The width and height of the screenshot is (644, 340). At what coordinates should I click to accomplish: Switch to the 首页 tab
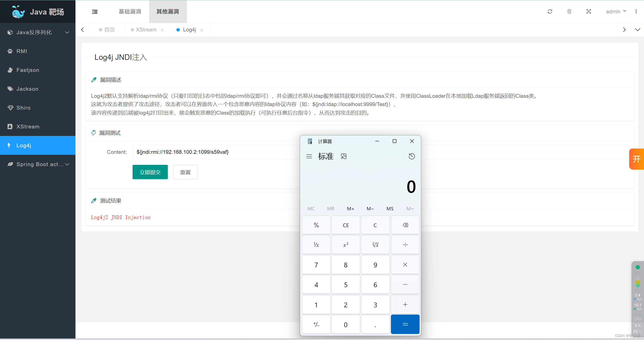coord(107,30)
